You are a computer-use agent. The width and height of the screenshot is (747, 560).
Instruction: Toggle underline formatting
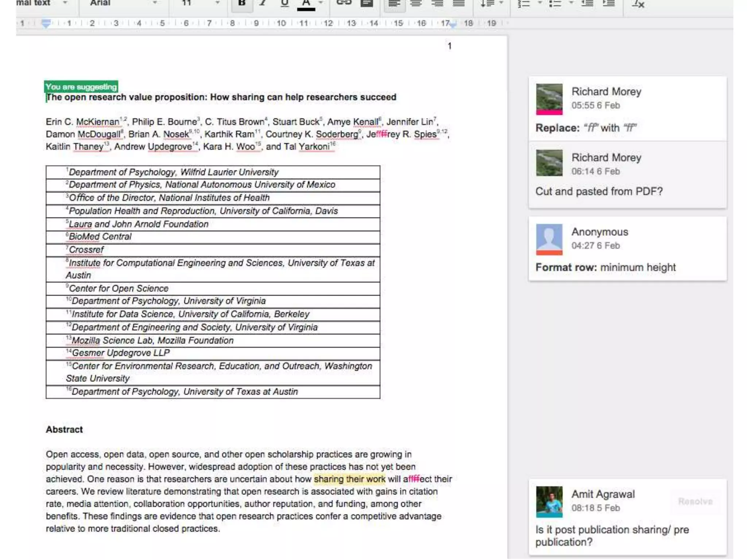(x=285, y=4)
